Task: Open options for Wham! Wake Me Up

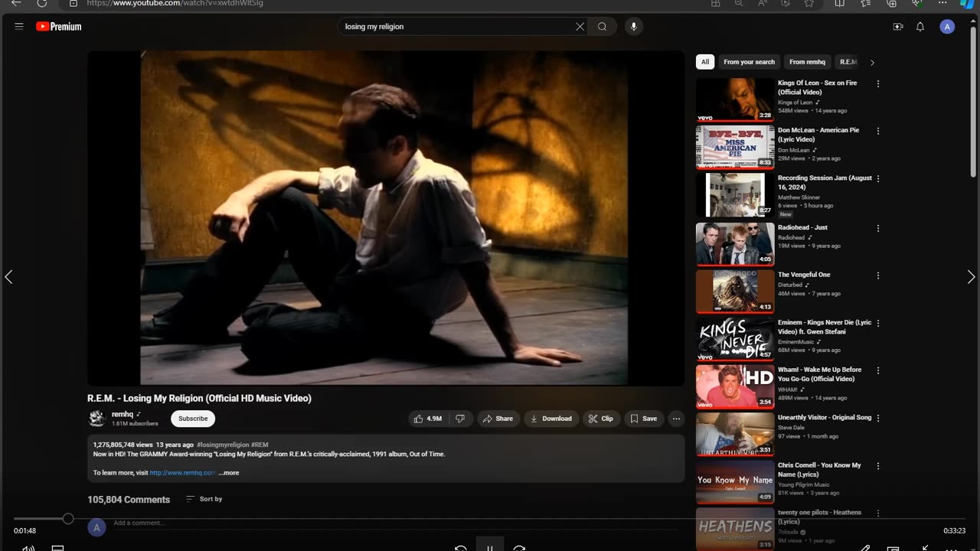Action: coord(878,370)
